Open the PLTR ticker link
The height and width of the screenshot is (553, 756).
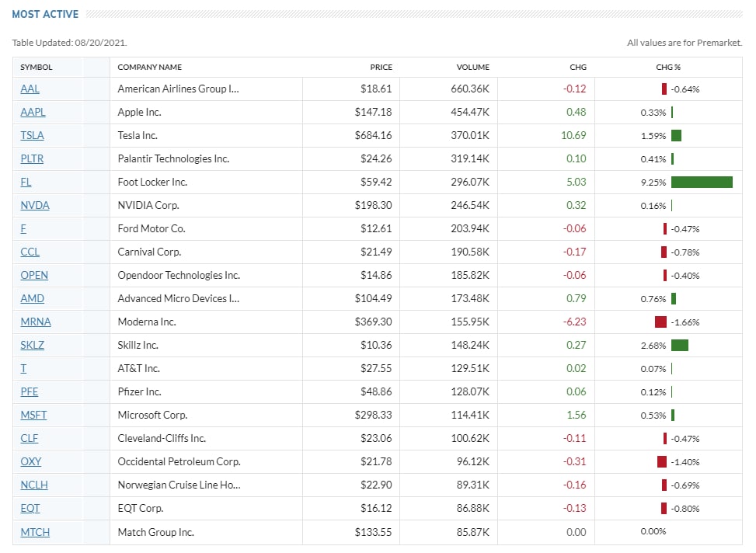tap(32, 158)
